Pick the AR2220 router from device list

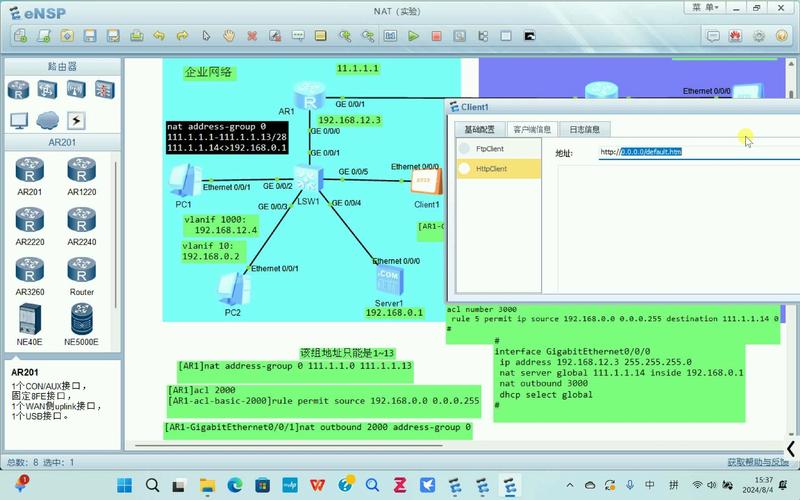tap(29, 224)
